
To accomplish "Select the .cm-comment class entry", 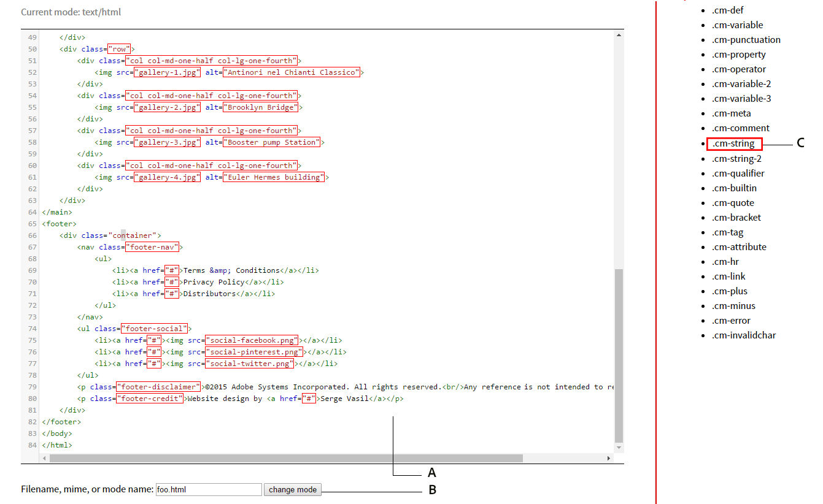I will click(741, 128).
